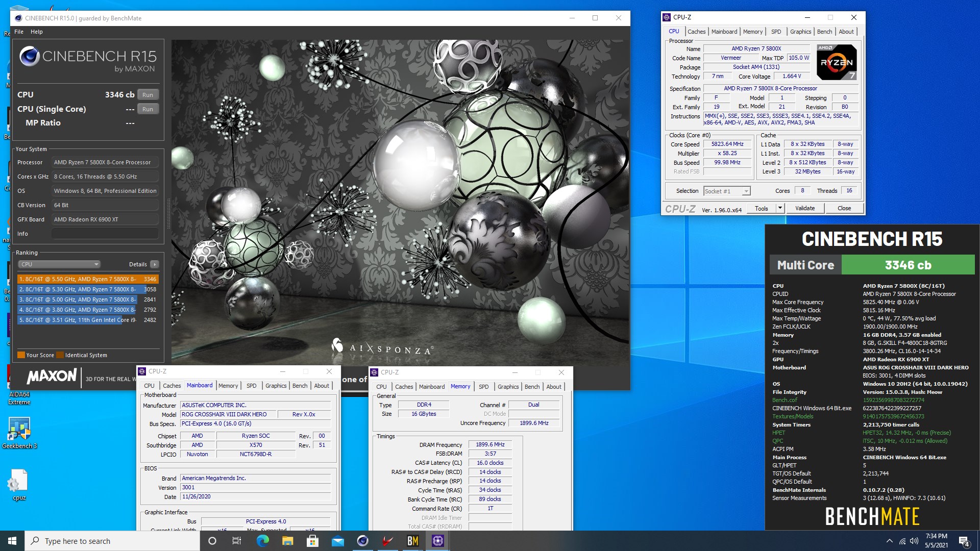Open Microsoft Store taskbar icon
Screen dimensions: 980x551
point(312,541)
